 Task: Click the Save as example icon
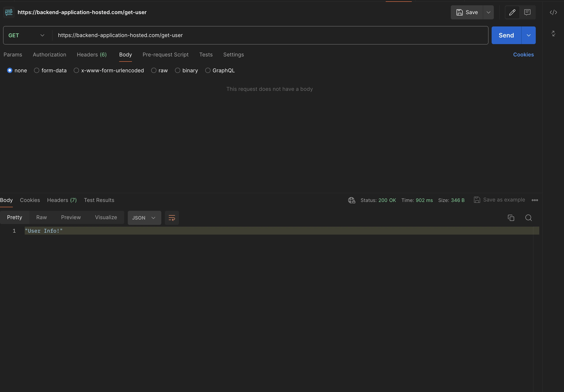[477, 200]
